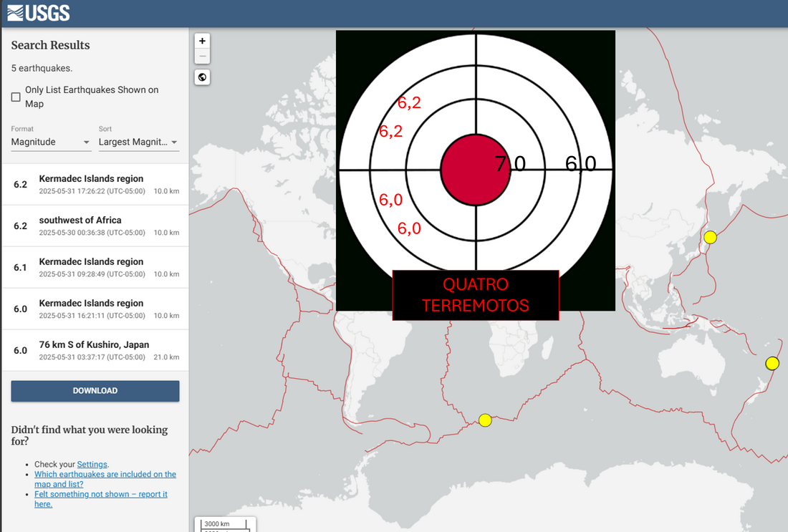Select the 6.2 southwest of Africa earthquake
788x532 pixels.
click(95, 226)
